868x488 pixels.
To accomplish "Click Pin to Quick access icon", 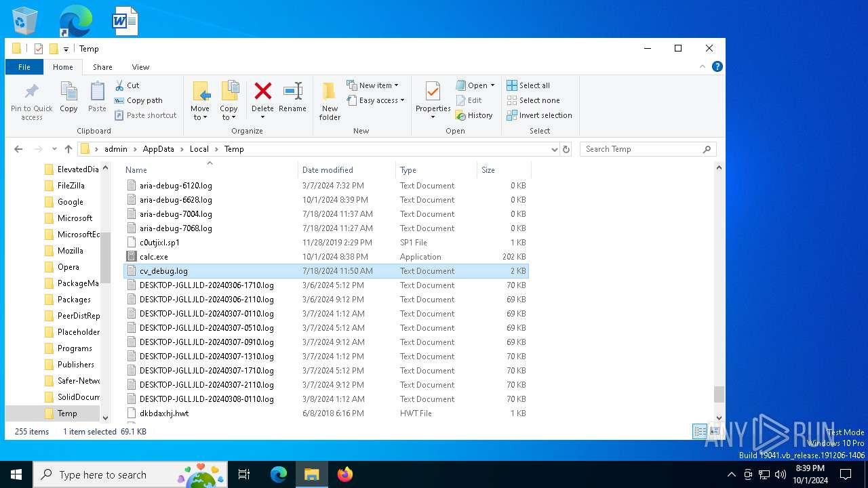I will click(31, 102).
